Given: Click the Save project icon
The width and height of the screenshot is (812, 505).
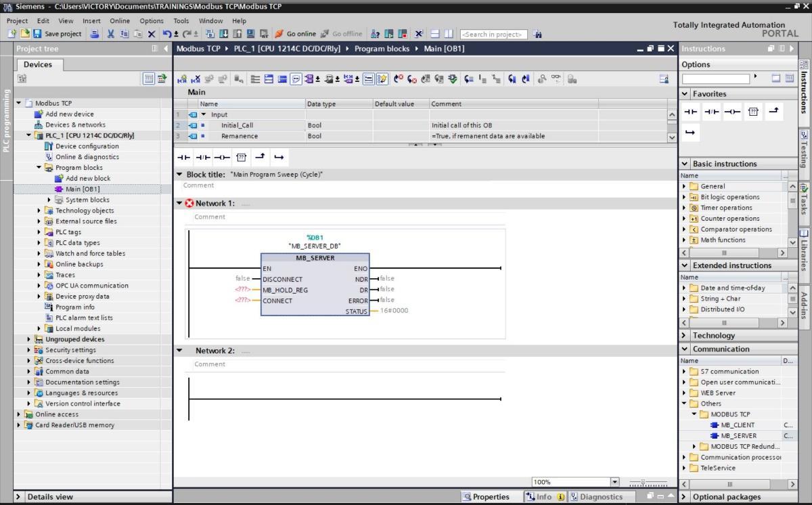Looking at the screenshot, I should tap(38, 34).
